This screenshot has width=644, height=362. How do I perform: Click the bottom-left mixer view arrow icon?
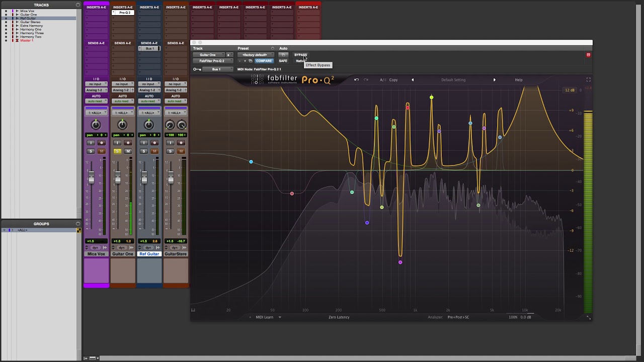(86, 358)
